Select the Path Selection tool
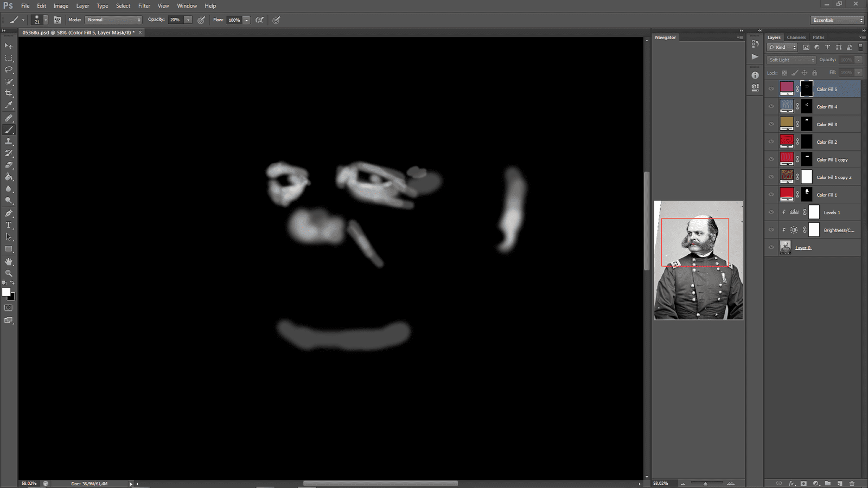868x488 pixels. click(x=9, y=237)
